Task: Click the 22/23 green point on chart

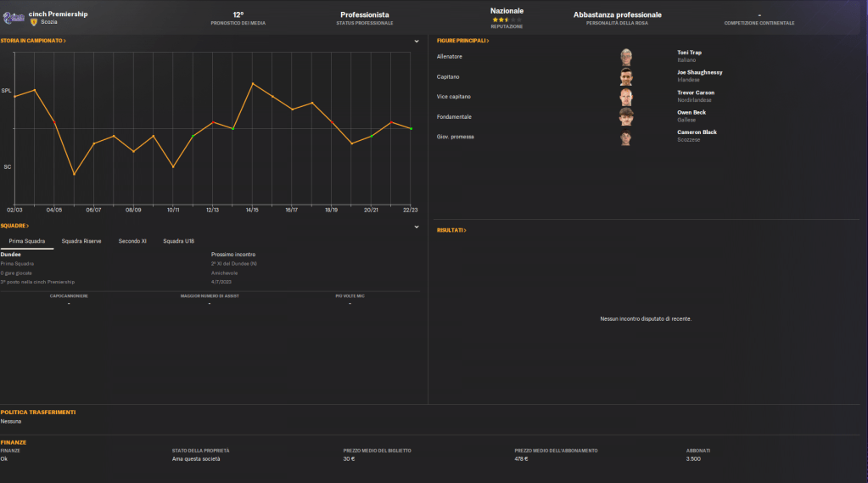Action: pyautogui.click(x=411, y=129)
